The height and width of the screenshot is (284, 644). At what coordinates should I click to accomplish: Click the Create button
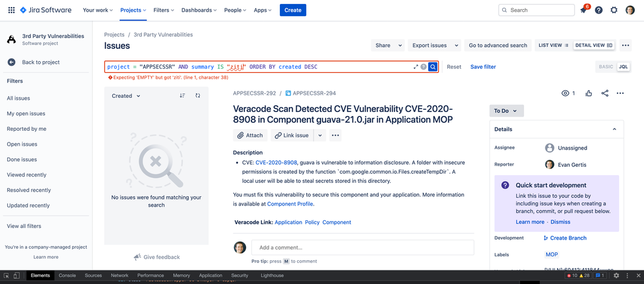tap(293, 10)
